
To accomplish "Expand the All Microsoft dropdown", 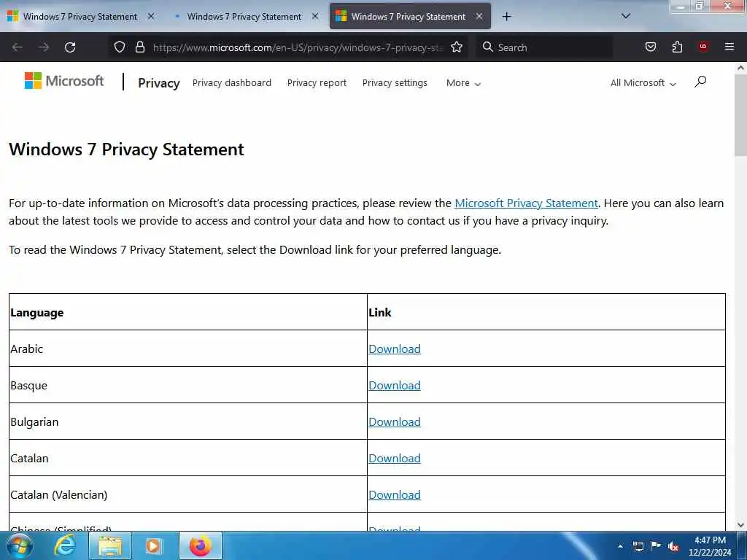I will tap(643, 83).
